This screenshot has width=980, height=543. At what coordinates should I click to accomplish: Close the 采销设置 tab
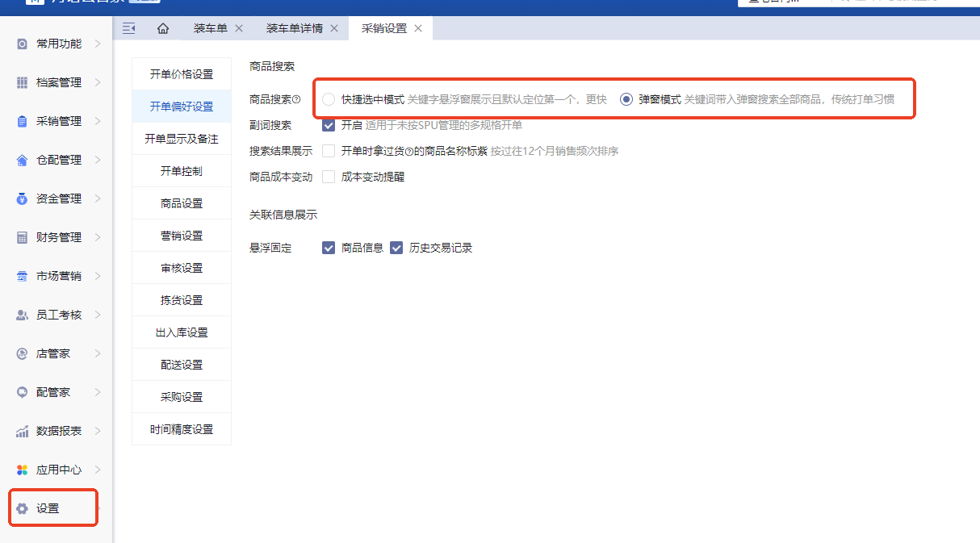coord(418,28)
